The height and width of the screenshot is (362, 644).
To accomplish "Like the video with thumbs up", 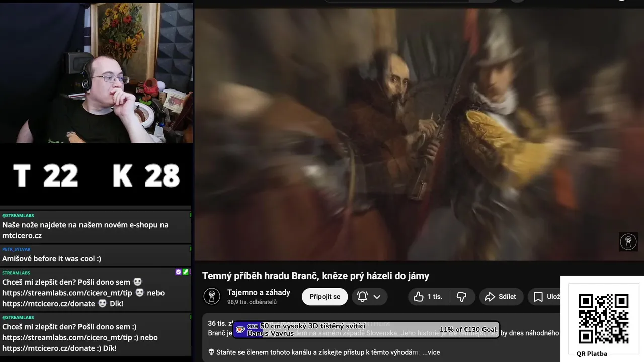I will click(x=428, y=297).
